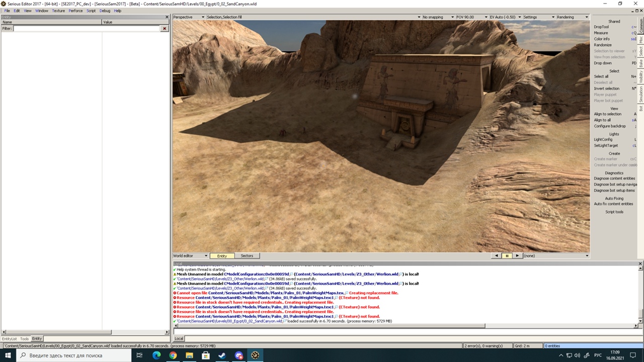This screenshot has height=362, width=644.
Task: Open the (none) animation dropdown
Action: pyautogui.click(x=555, y=256)
